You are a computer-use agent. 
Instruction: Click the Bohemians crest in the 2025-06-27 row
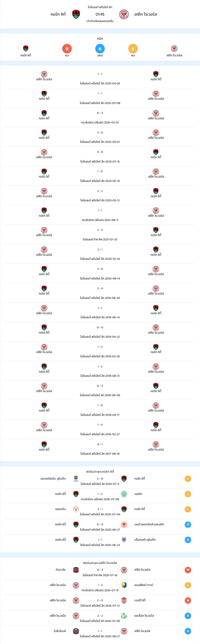[76, 631]
